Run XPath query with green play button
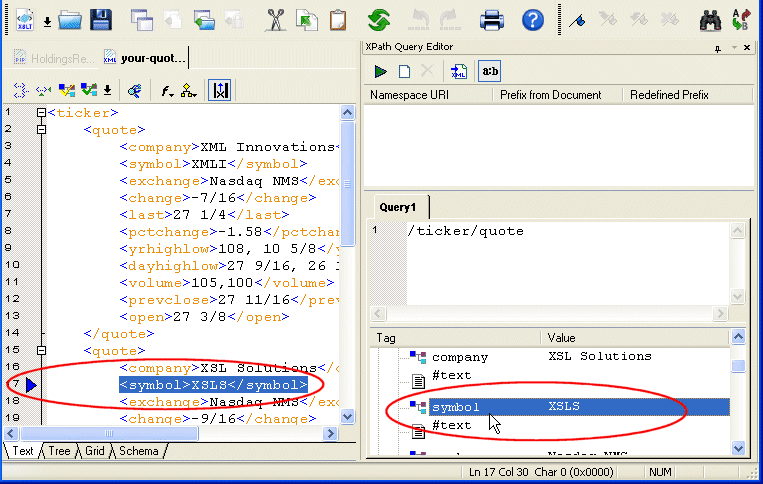The width and height of the screenshot is (763, 484). point(380,71)
